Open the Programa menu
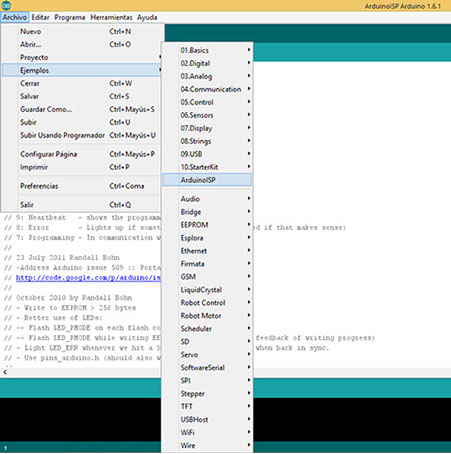This screenshot has height=454, width=451. [x=70, y=17]
